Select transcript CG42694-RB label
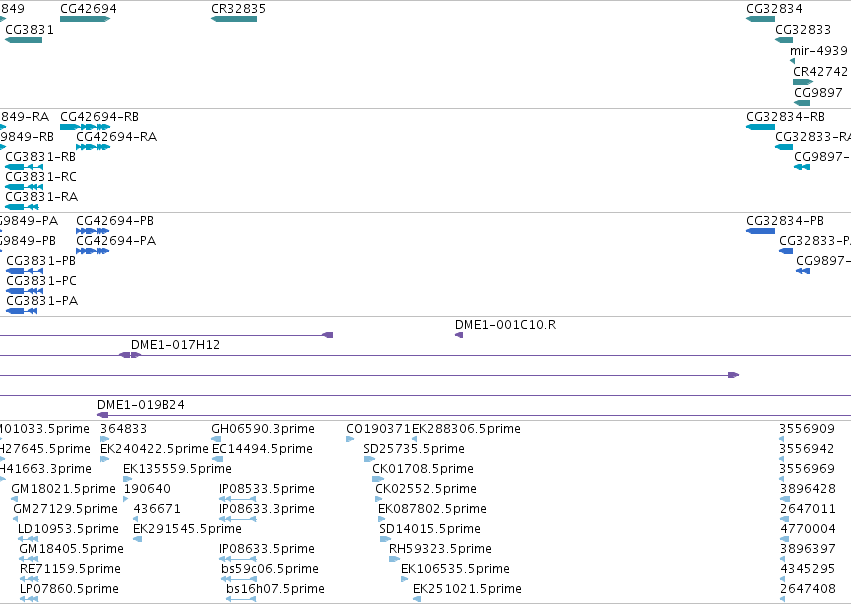The height and width of the screenshot is (604, 851). (99, 117)
